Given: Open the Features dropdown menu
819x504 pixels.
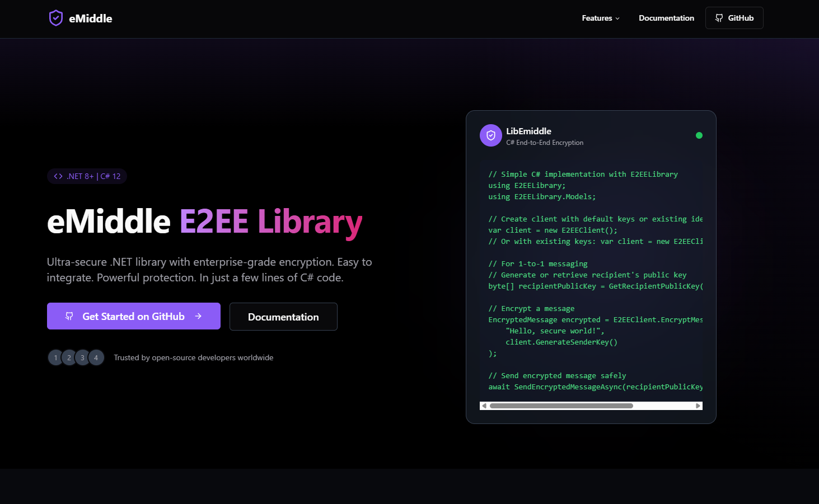Looking at the screenshot, I should [x=600, y=18].
